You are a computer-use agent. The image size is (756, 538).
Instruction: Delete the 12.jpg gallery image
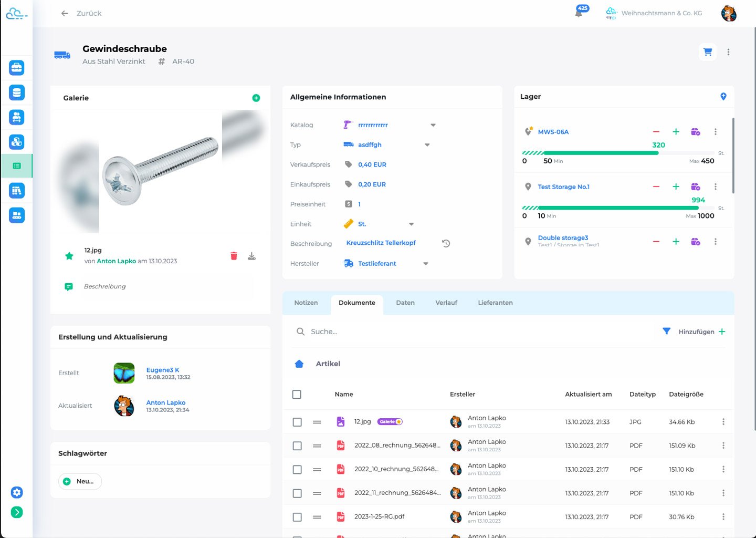234,256
